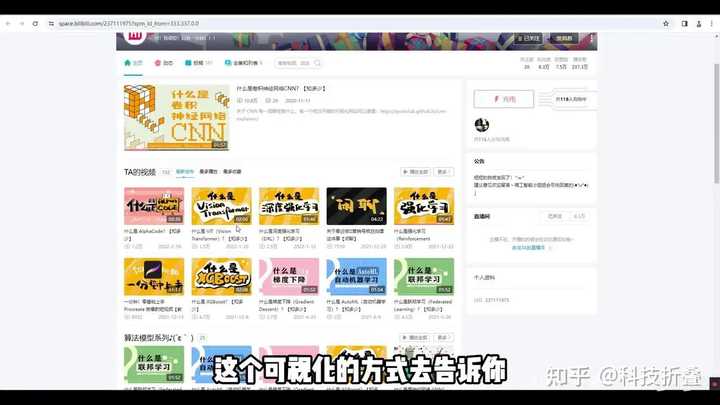The width and height of the screenshot is (720, 405).
Task: Open the featured CNN video thumbnail
Action: click(x=176, y=118)
